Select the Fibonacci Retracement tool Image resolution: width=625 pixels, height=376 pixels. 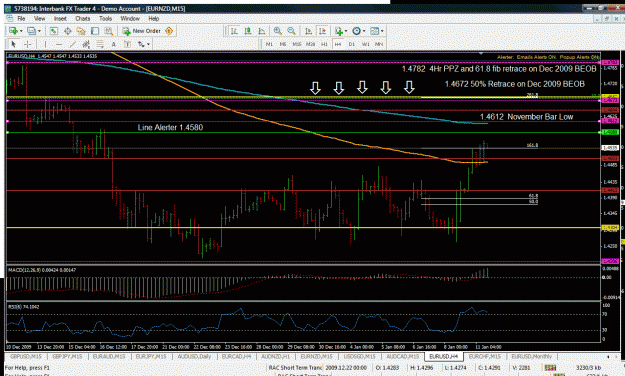click(x=100, y=44)
